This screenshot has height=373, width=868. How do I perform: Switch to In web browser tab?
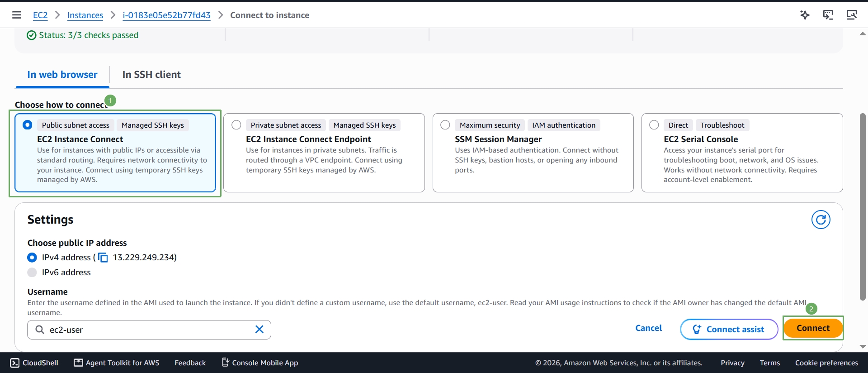[x=62, y=75]
